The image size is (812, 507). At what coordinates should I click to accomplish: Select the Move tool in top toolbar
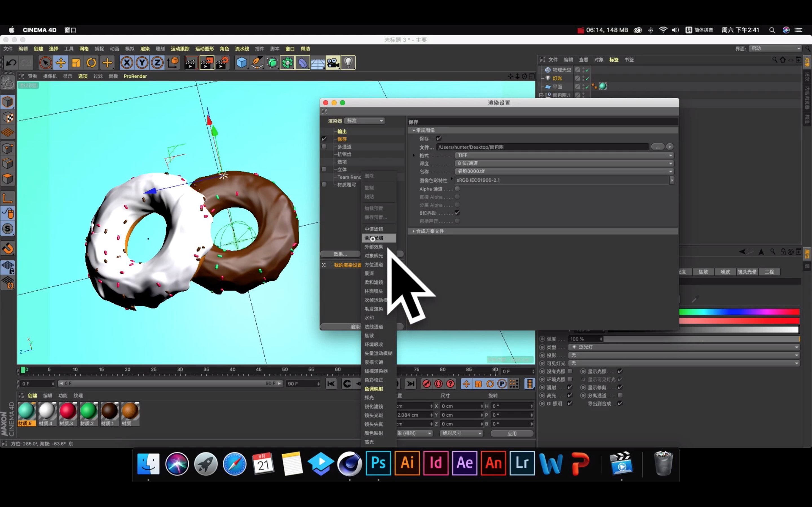[61, 63]
